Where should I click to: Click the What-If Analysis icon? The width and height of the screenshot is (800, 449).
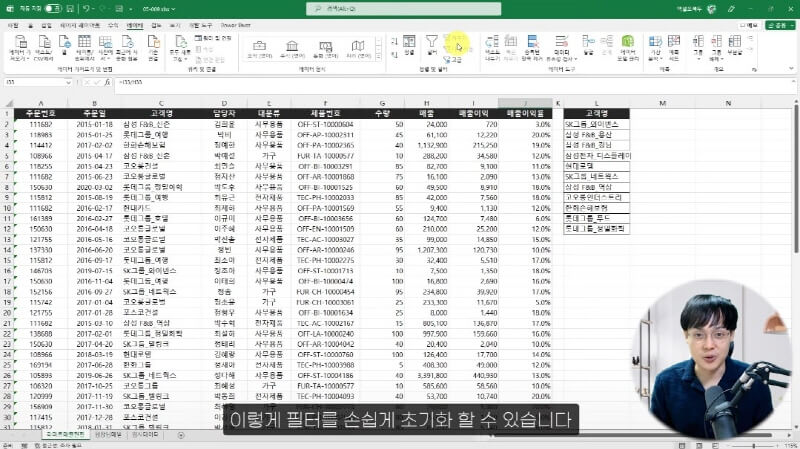tap(655, 47)
